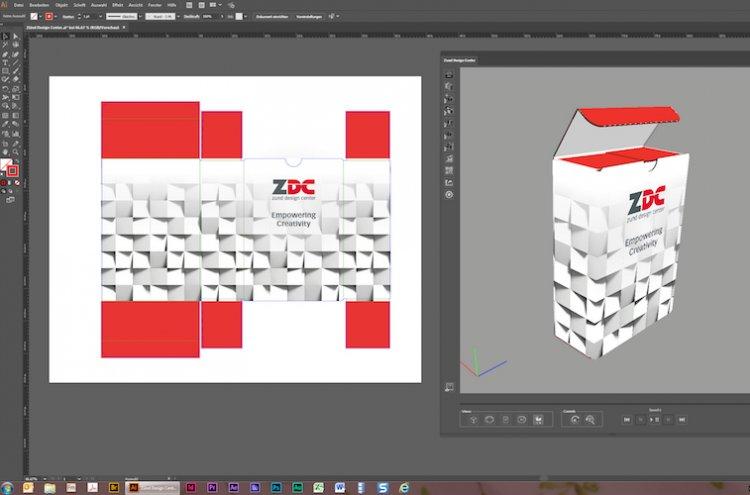Click the Deckkraft opacity input field
750x495 pixels.
[208, 16]
